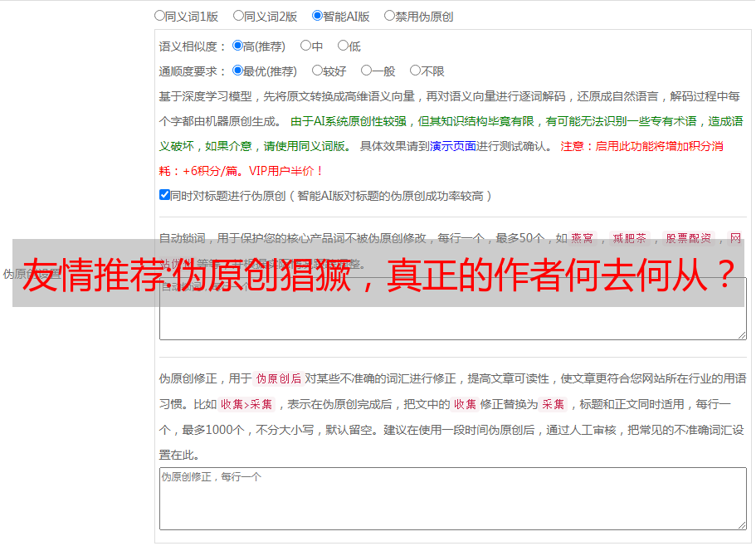
Task: Click the 减肥茶 example keyword
Action: click(x=630, y=238)
